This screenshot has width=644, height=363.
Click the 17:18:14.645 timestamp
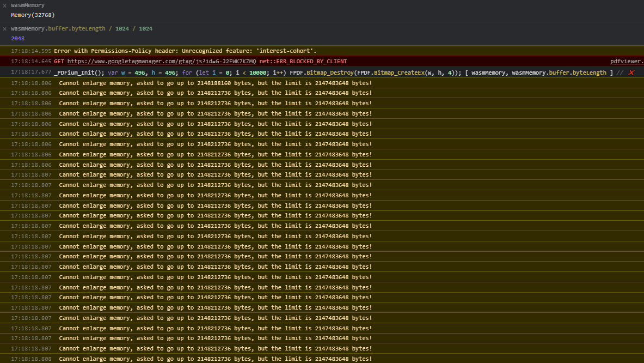coord(31,61)
